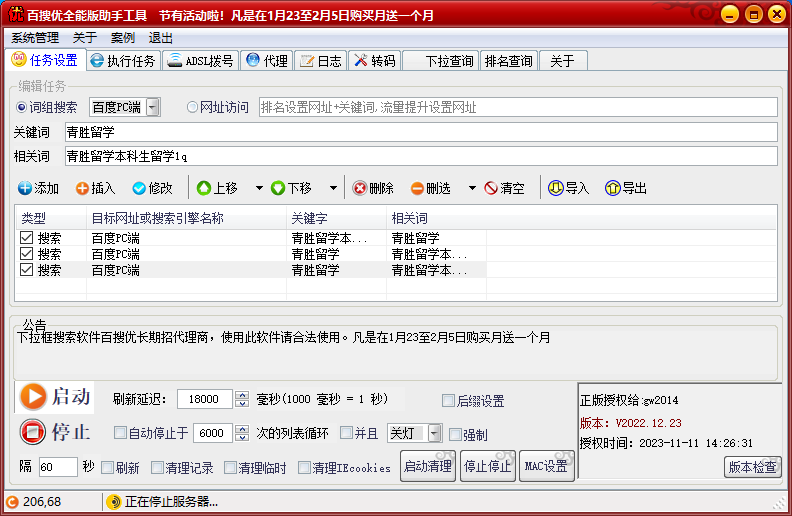Switch to the 代理 tab
This screenshot has width=792, height=516.
point(267,61)
